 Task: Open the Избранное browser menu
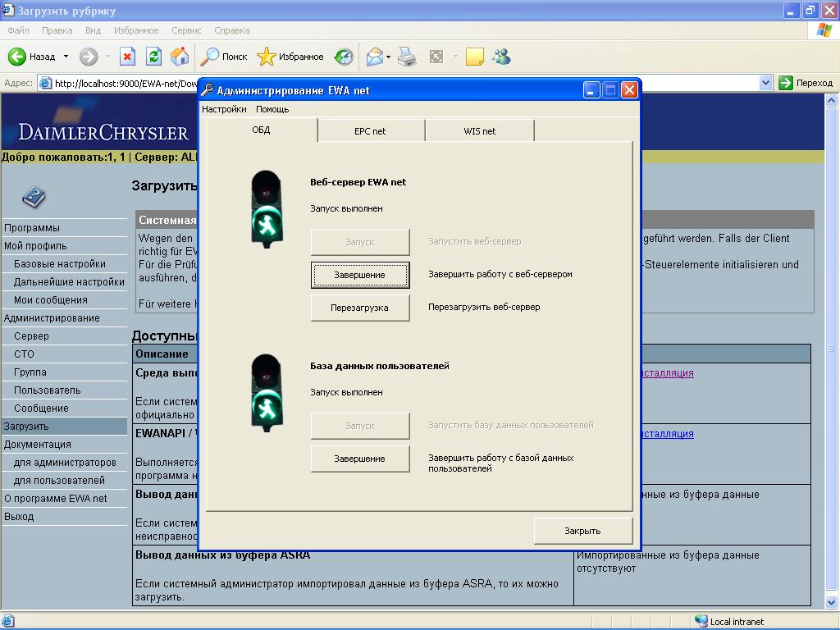136,30
